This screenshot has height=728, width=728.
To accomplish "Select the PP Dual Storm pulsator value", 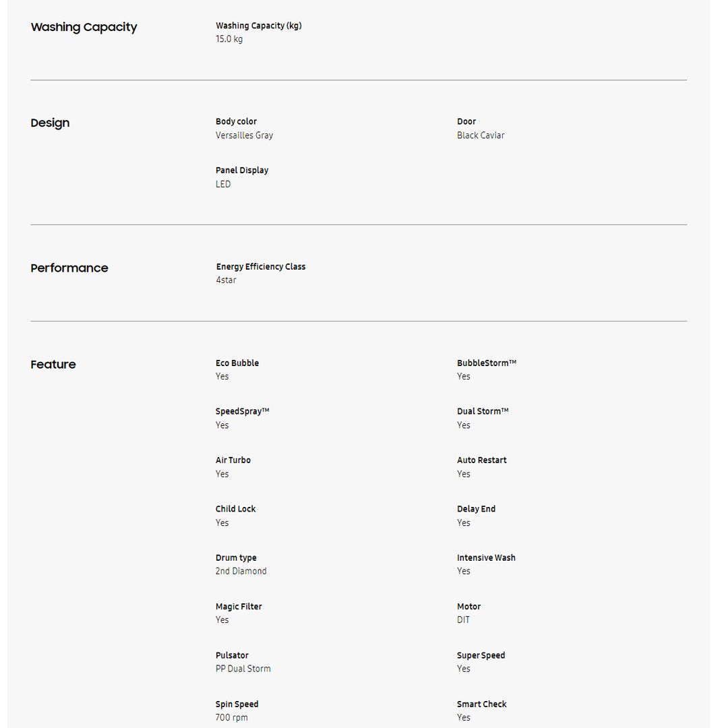I will click(243, 669).
